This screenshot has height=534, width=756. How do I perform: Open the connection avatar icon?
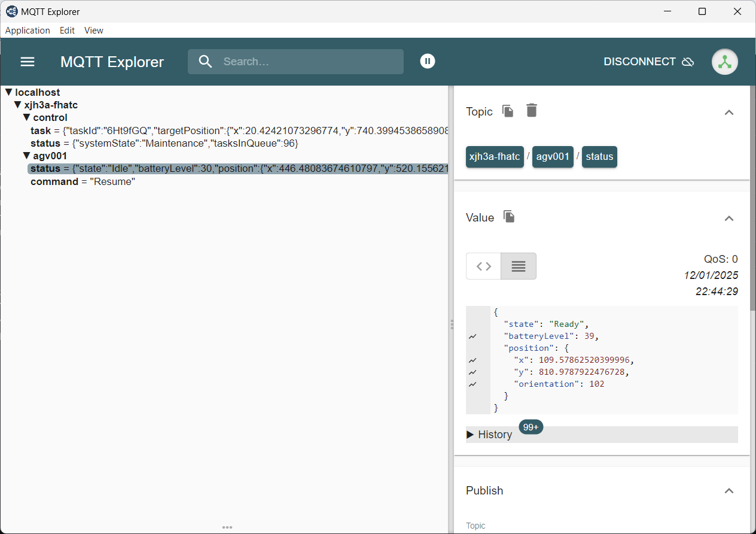point(725,62)
